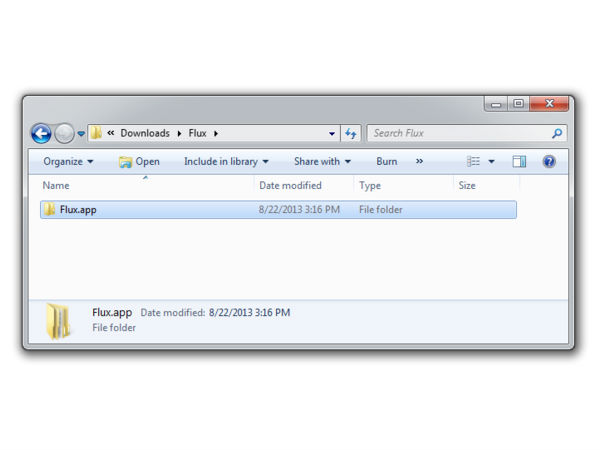Expand arrow after Flux breadcrumb
This screenshot has width=600, height=450.
(216, 134)
